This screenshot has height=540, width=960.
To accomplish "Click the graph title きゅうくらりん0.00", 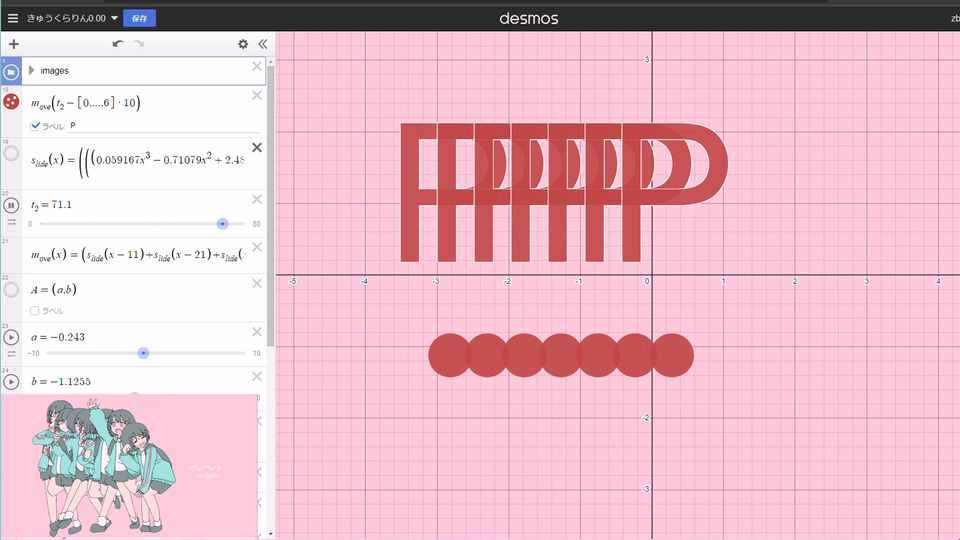I will (x=66, y=18).
